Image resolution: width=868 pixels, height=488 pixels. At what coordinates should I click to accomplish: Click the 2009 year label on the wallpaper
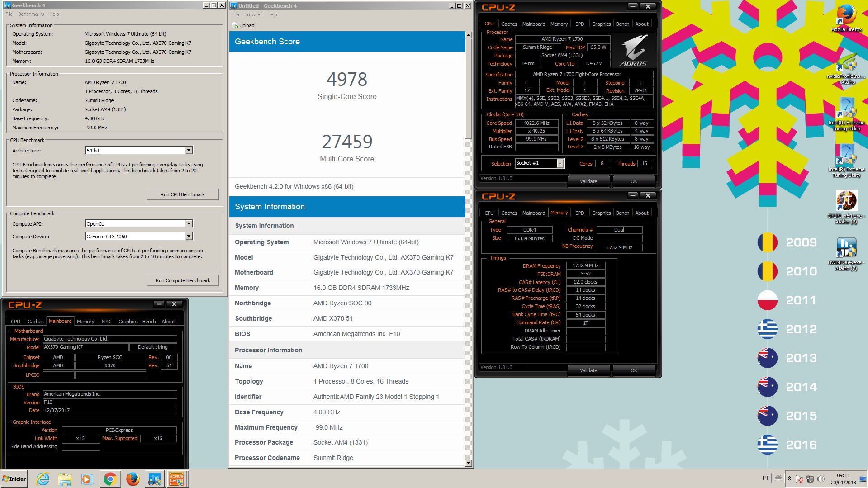(801, 242)
